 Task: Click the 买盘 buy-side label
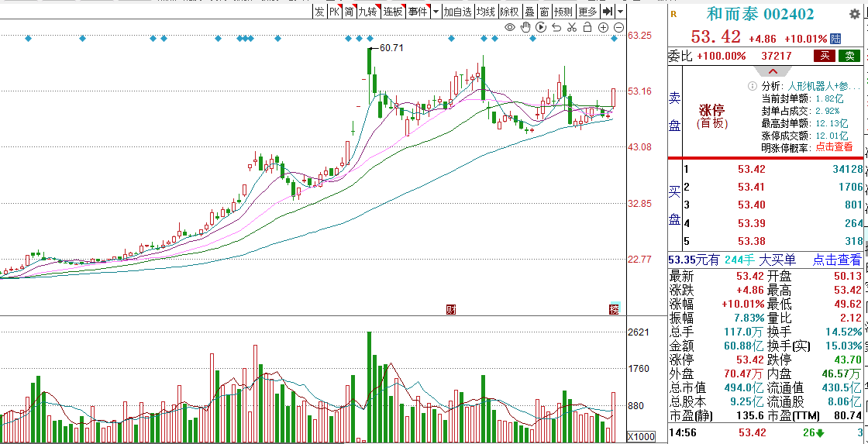click(x=675, y=205)
